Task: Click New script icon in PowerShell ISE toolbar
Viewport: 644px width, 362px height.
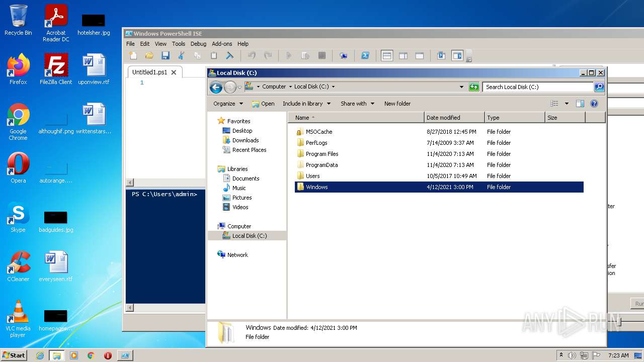Action: [x=133, y=56]
